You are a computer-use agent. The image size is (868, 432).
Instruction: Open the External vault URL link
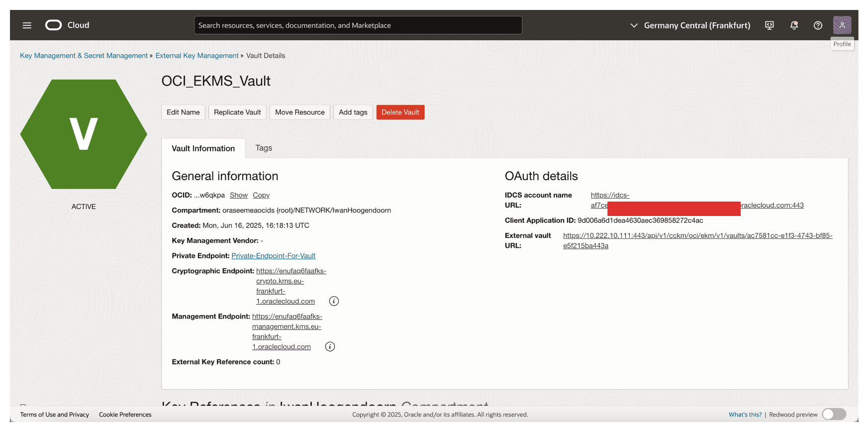pos(697,240)
